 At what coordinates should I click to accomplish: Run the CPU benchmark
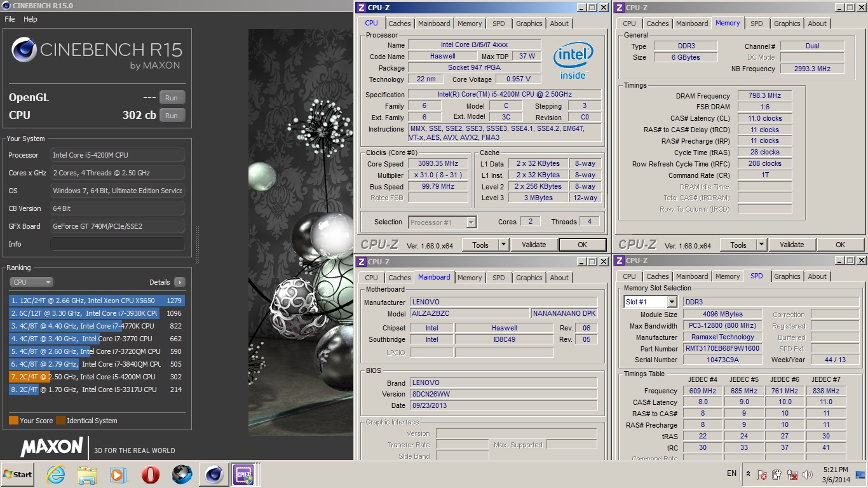click(172, 116)
